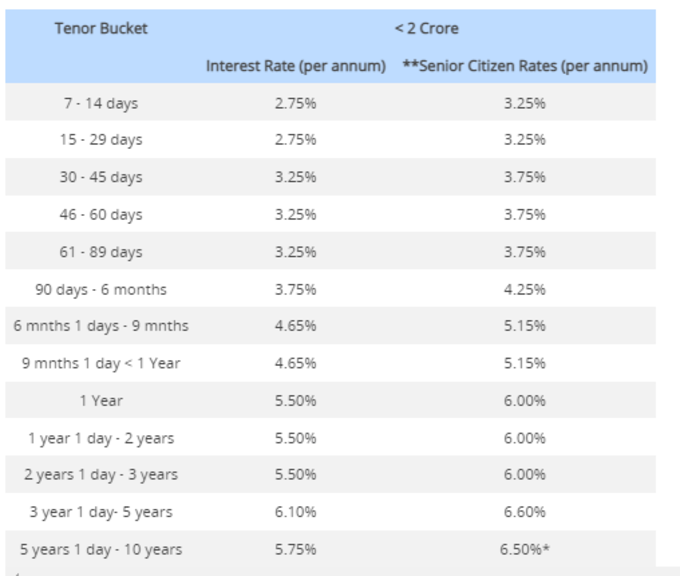680x576 pixels.
Task: Select the 7 - 14 days row label
Action: [101, 103]
